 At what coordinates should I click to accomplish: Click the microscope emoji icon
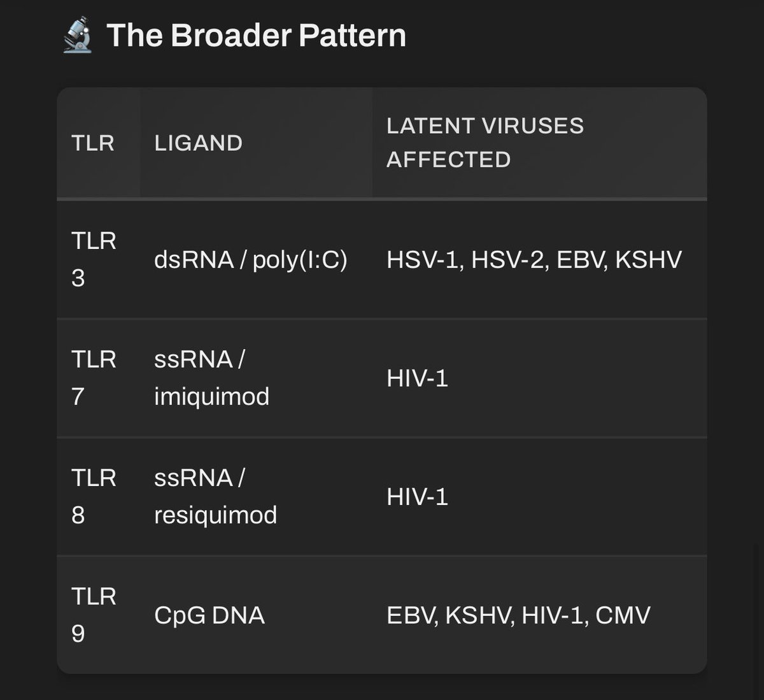pos(78,35)
